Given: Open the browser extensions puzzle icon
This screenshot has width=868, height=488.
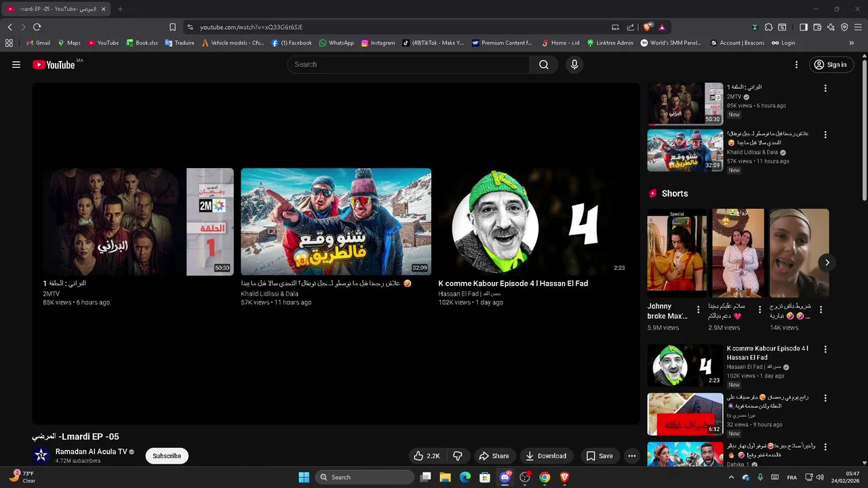Looking at the screenshot, I should click(768, 27).
